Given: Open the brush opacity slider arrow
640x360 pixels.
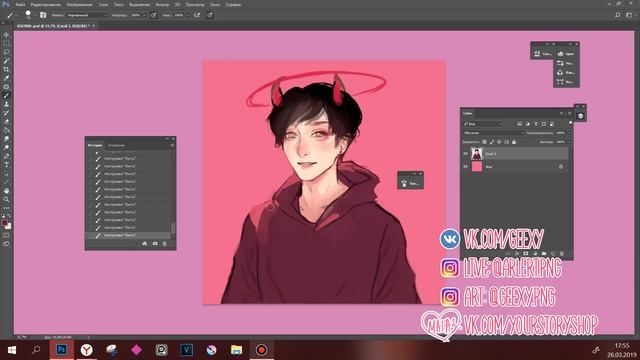Looking at the screenshot, I should click(144, 15).
